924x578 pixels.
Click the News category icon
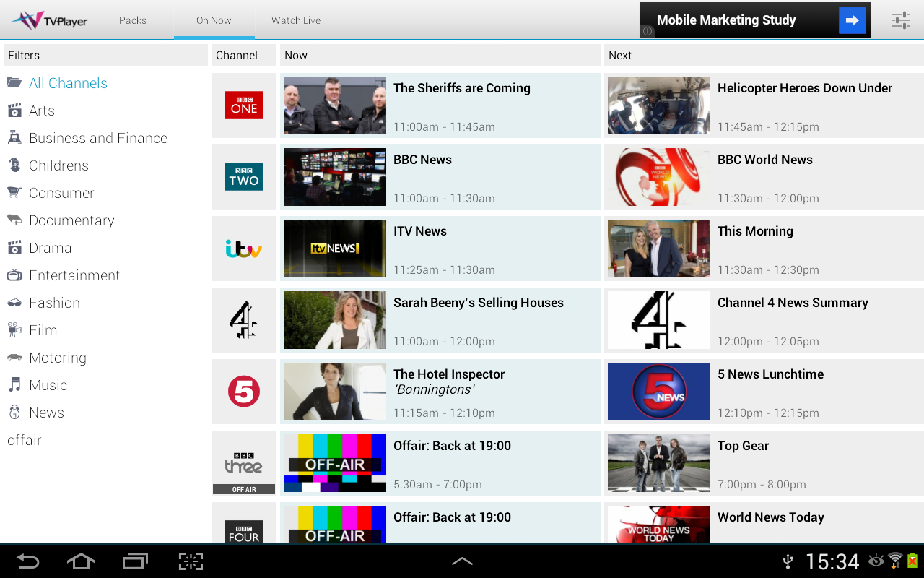14,412
